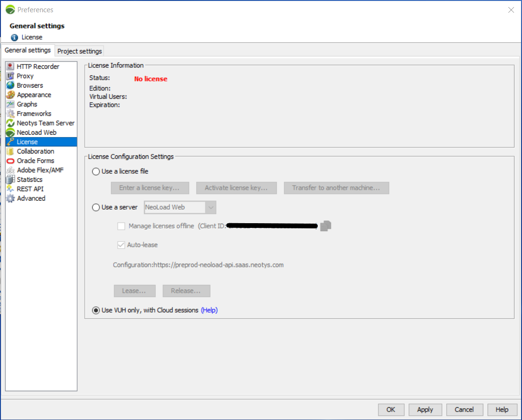Click the NeoLoad logo in title bar
Viewport: 522px width, 420px height.
10,10
